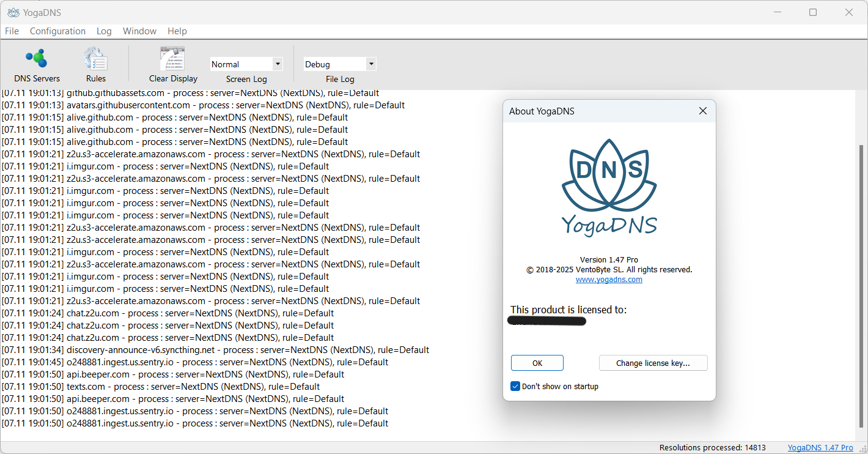This screenshot has width=868, height=454.
Task: Click the YogaDNS logo in About dialog
Action: [x=609, y=187]
